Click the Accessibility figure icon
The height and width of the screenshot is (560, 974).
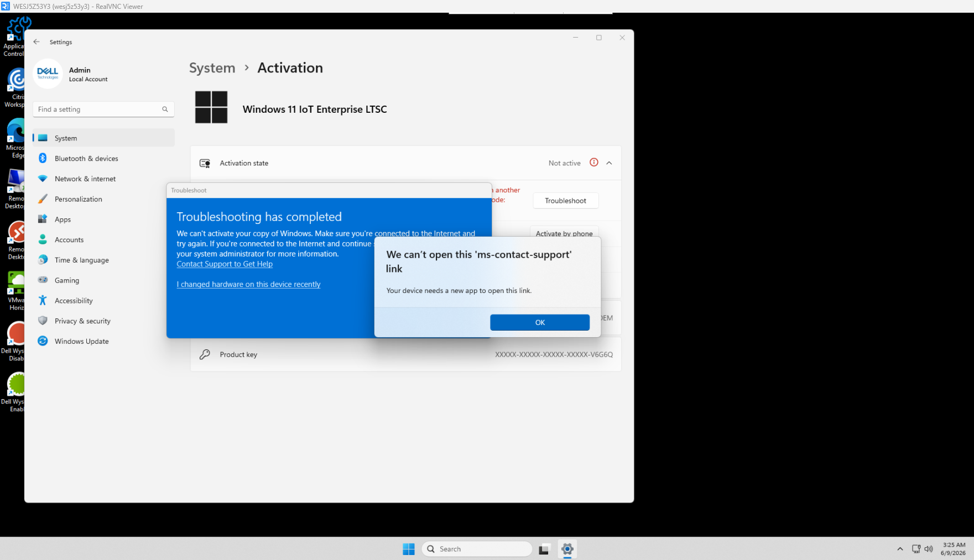point(43,301)
